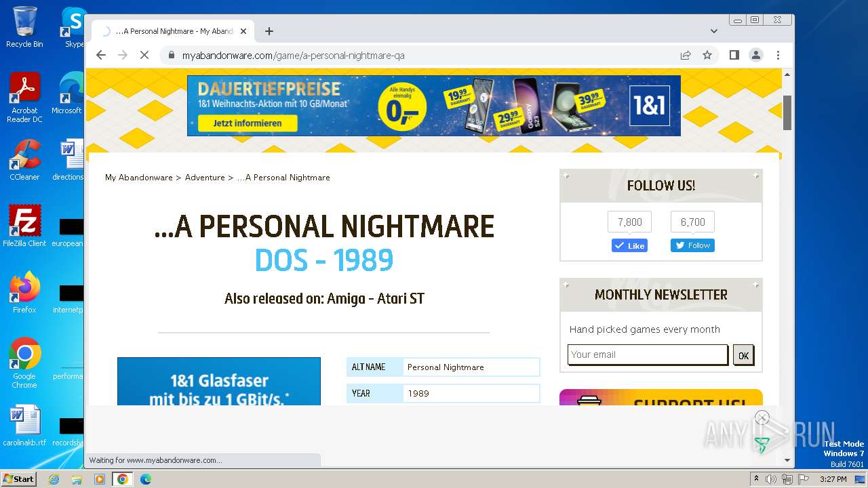
Task: Open the Google Chrome desktop icon
Action: pos(24,363)
